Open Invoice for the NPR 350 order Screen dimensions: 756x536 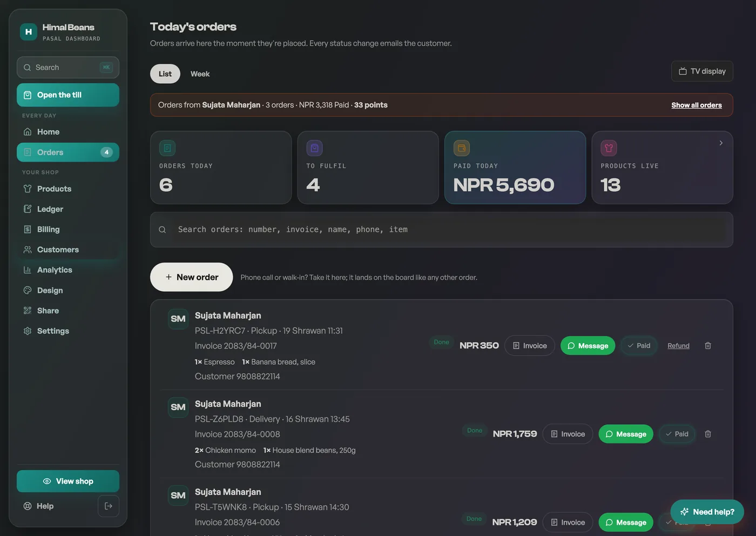530,346
